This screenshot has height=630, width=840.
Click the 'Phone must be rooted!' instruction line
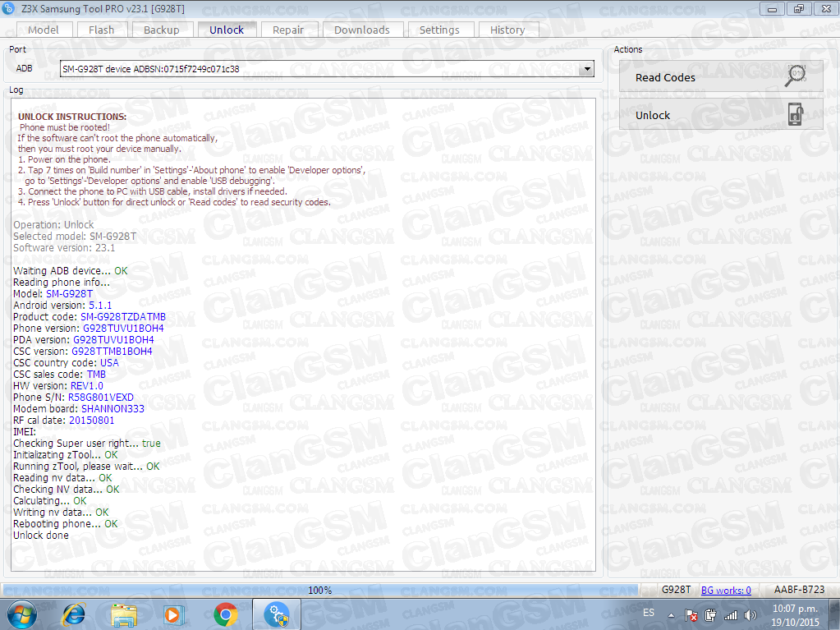pyautogui.click(x=65, y=127)
